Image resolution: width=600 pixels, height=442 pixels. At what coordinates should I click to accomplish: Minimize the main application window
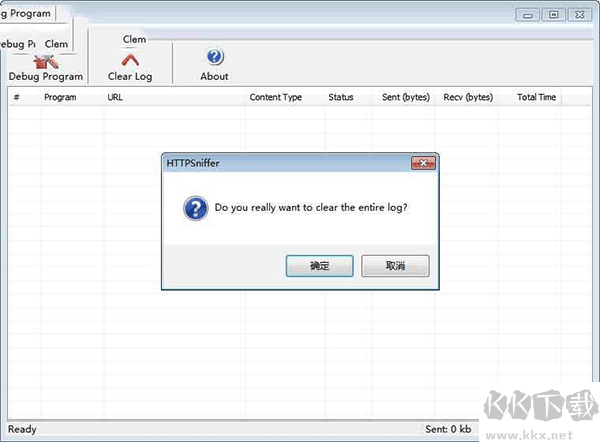click(528, 15)
